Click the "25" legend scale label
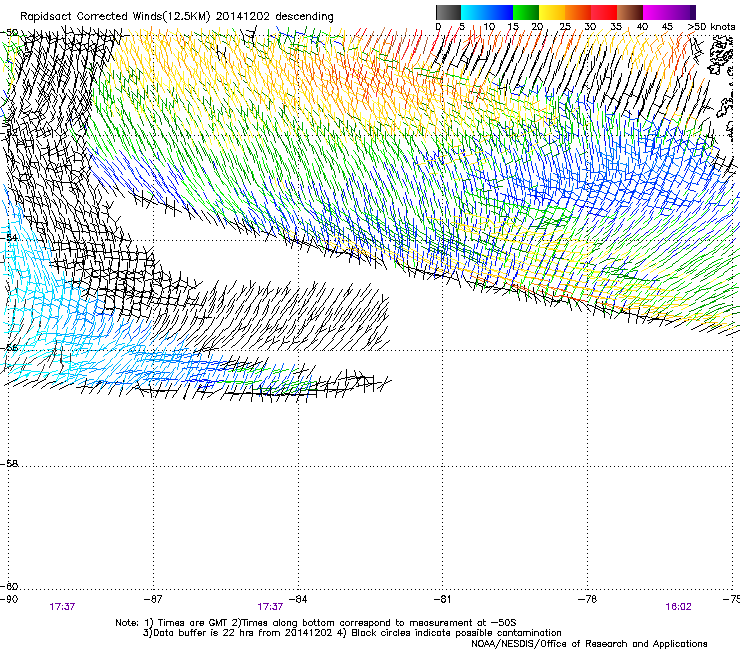 tap(565, 26)
